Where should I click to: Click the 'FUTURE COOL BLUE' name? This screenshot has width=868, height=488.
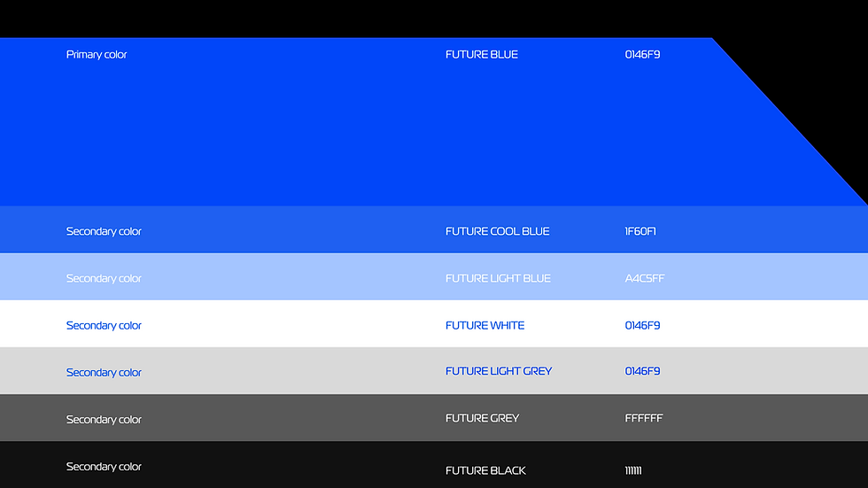click(497, 231)
